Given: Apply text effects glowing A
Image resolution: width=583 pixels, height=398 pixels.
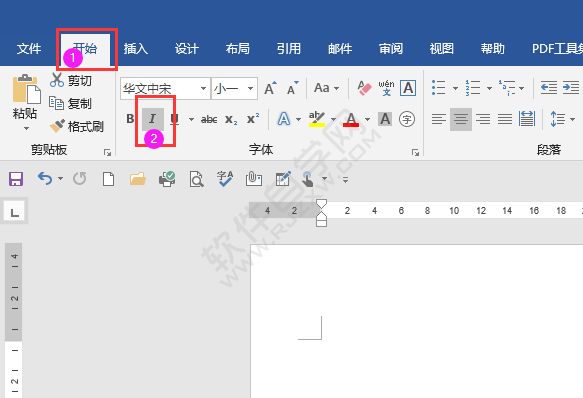Looking at the screenshot, I should (x=284, y=119).
